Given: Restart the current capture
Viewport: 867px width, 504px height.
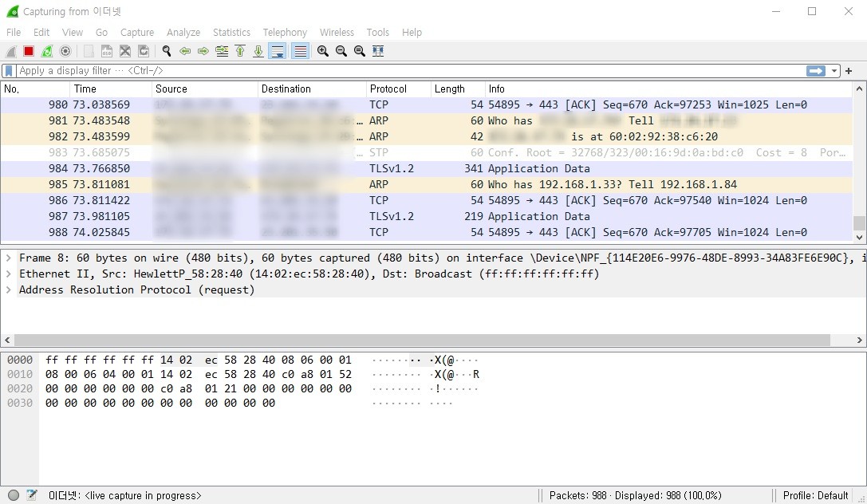Looking at the screenshot, I should [47, 51].
